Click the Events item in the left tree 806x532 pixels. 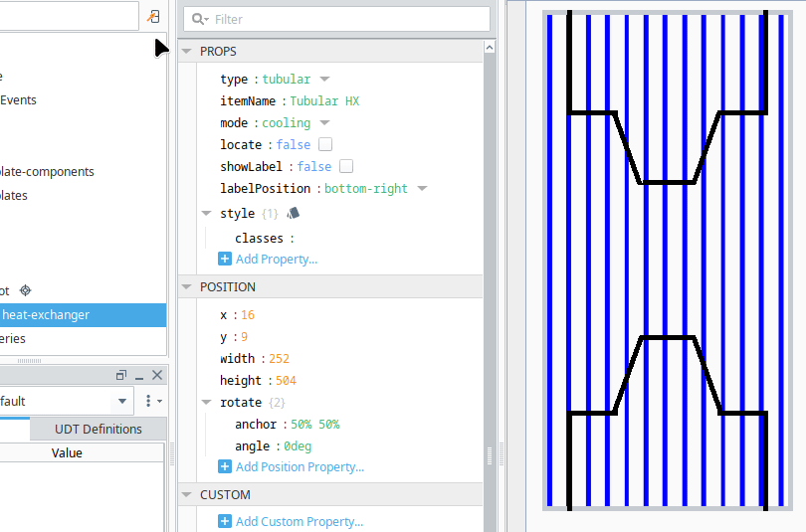tap(18, 100)
